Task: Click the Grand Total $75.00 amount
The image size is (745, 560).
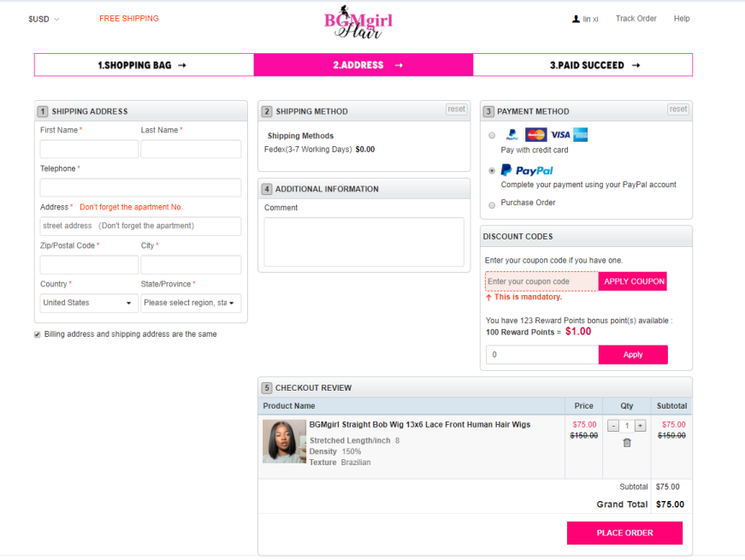Action: click(670, 504)
